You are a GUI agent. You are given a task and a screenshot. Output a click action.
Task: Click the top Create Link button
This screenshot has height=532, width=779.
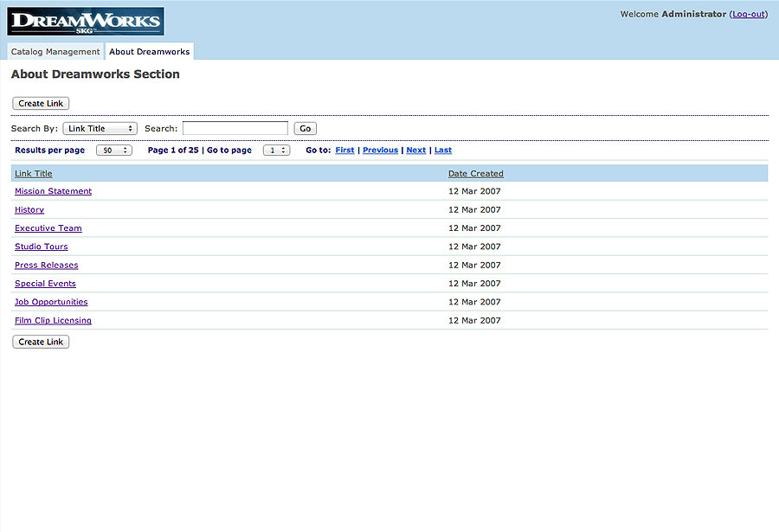41,103
